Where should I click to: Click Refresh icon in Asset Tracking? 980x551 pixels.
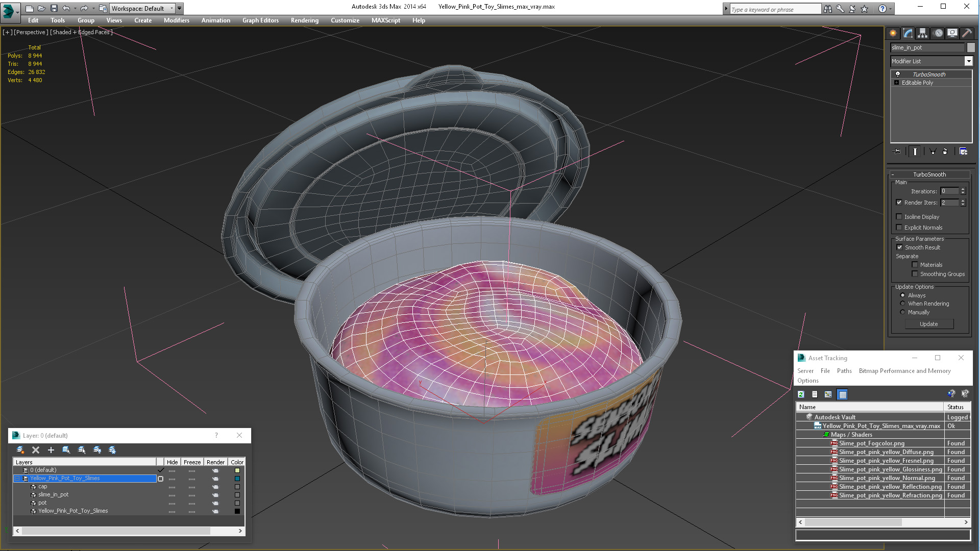801,394
